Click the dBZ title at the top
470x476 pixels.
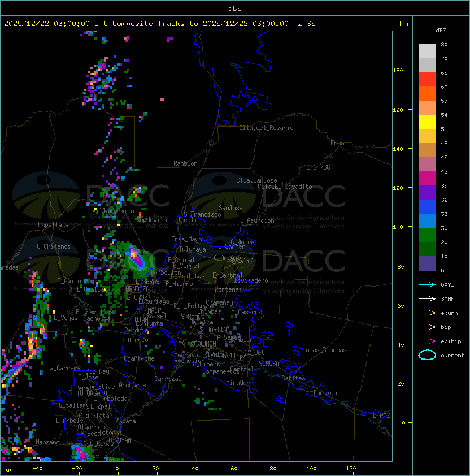235,8
